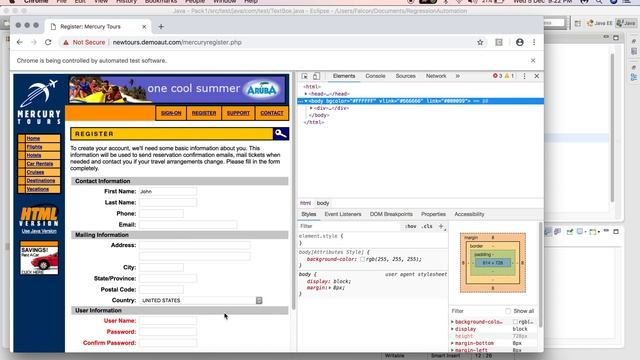Open the History menu in macOS menu bar
Screen dimensions: 640x360
click(126, 2)
